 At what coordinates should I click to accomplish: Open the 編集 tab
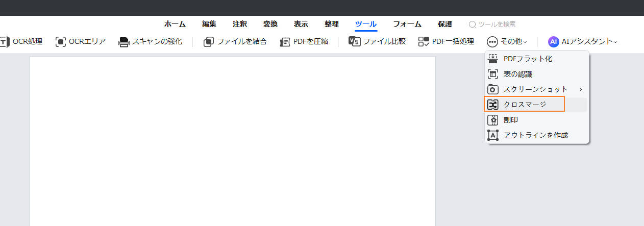[209, 24]
